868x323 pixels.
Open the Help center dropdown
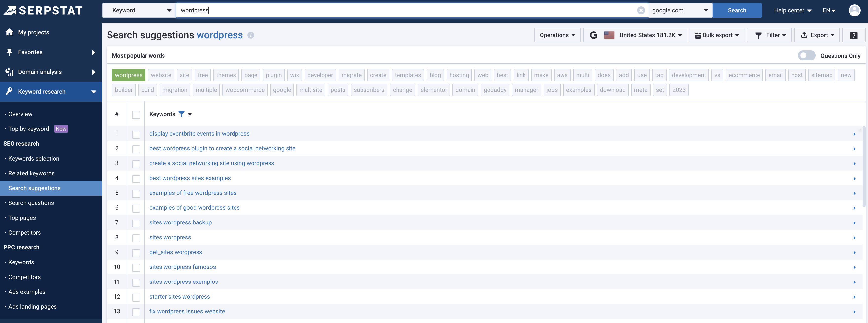[x=793, y=10]
